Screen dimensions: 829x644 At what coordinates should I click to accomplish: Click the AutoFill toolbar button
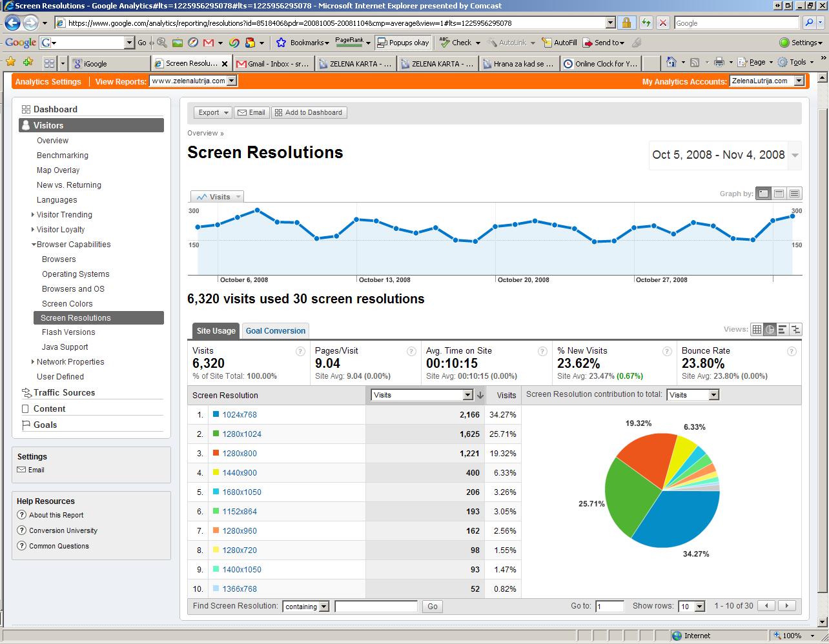(x=560, y=43)
